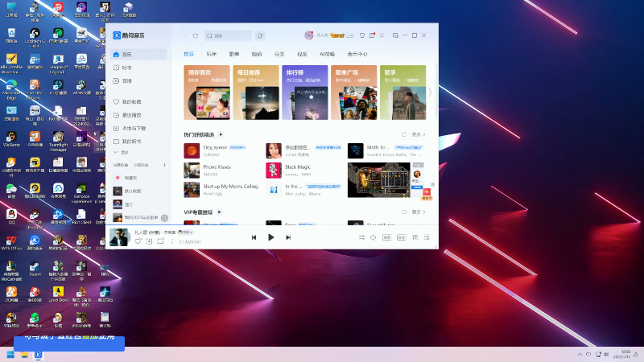Viewport: 644px width, 362px height.
Task: Open more options for current song
Action: click(x=172, y=241)
